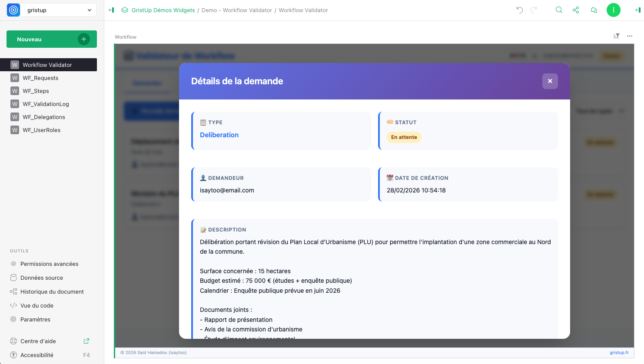Open the Workflow widget three-dot menu

click(x=630, y=36)
